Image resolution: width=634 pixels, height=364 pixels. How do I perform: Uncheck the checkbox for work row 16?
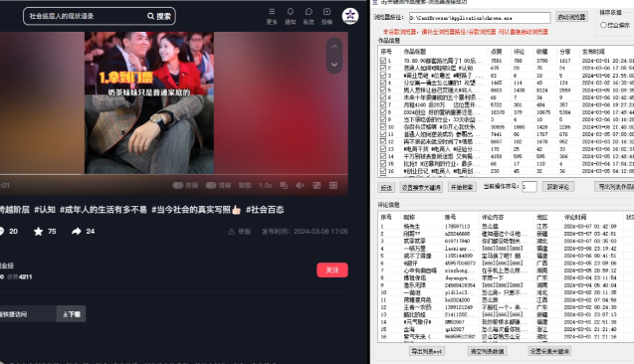(x=383, y=171)
